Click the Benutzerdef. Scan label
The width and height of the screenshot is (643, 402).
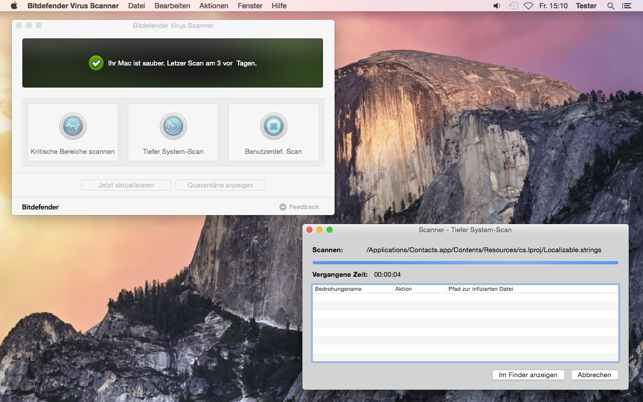click(x=274, y=151)
